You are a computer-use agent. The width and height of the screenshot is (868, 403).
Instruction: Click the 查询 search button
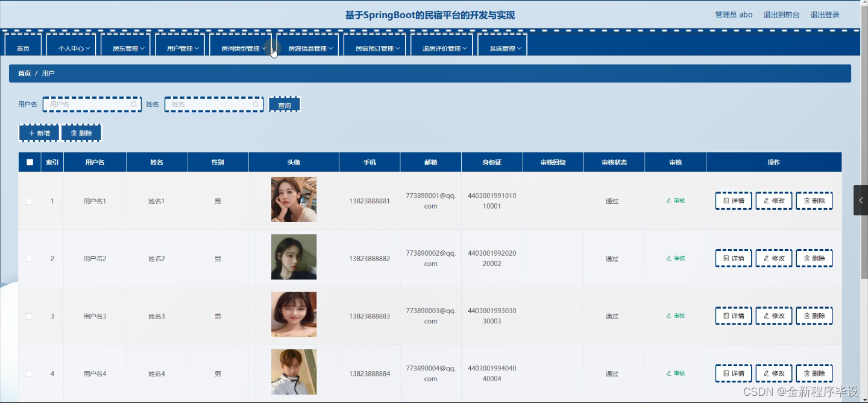pos(284,104)
